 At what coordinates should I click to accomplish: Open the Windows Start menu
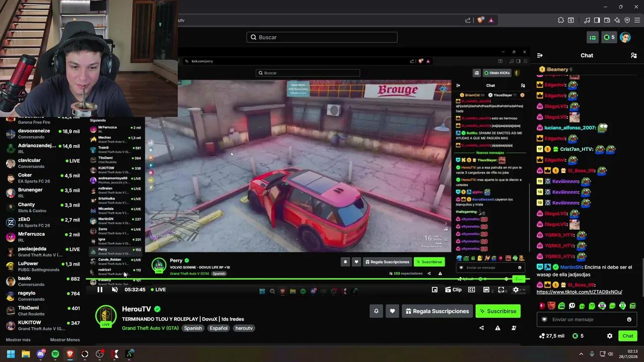11,354
